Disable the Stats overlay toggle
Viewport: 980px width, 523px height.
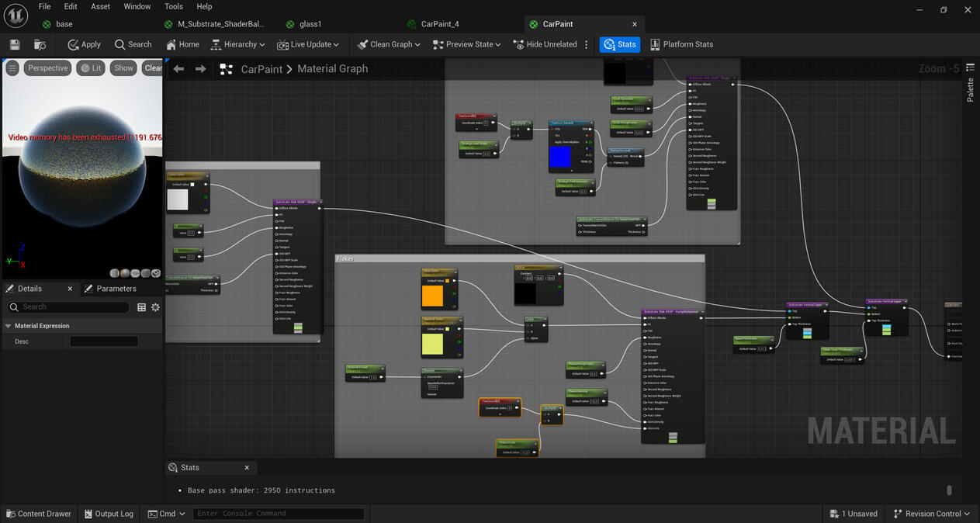click(x=619, y=44)
